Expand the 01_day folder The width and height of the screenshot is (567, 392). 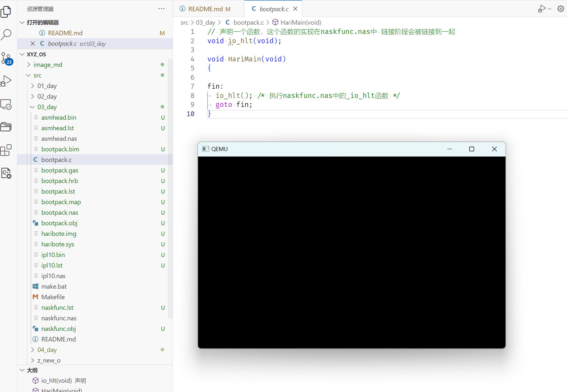[x=47, y=86]
